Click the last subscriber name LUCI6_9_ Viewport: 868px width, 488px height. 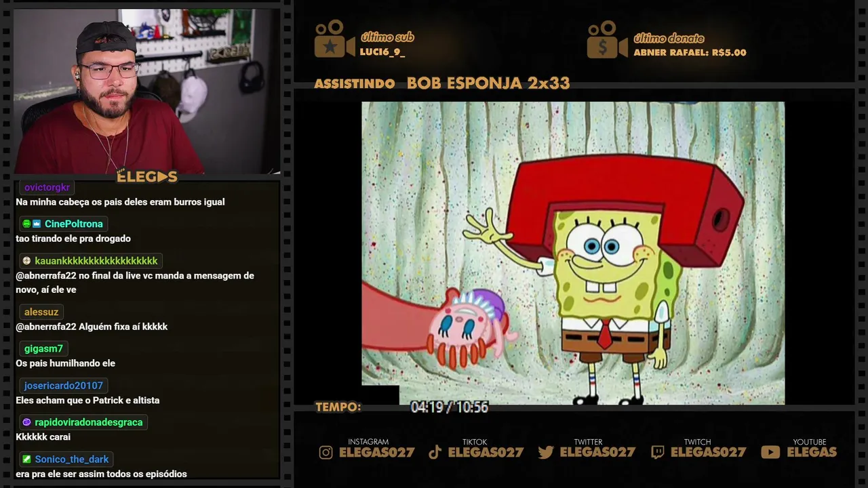click(x=382, y=52)
